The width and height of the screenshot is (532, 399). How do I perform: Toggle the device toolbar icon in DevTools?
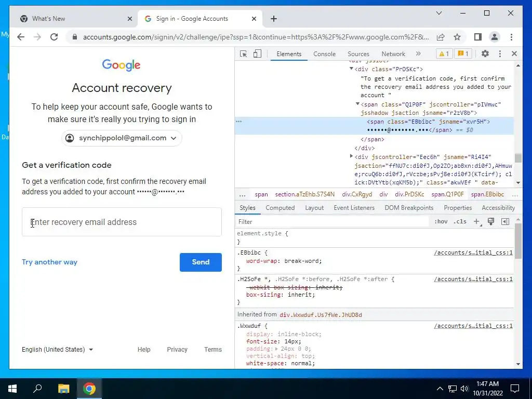tap(257, 54)
